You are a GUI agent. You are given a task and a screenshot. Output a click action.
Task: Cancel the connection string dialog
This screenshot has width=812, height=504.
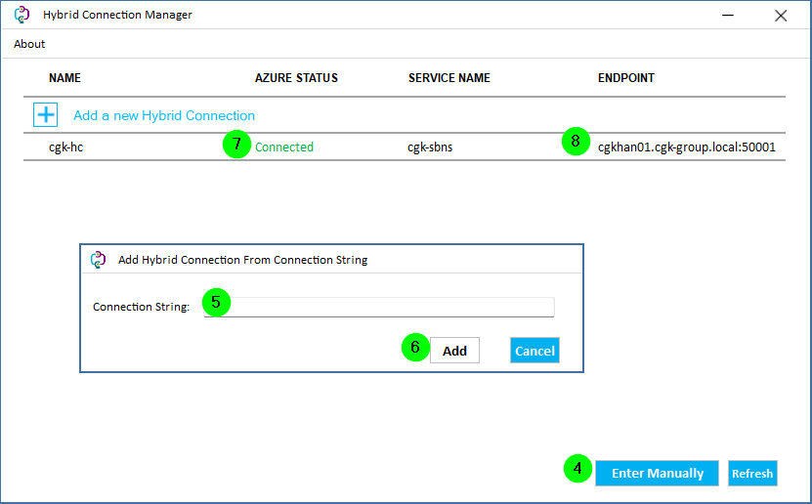(534, 351)
